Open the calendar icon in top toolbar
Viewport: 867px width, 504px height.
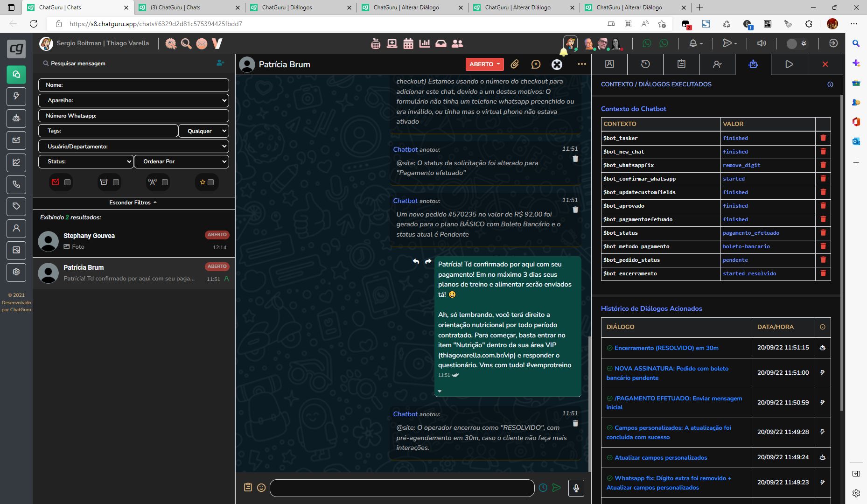[x=408, y=43]
